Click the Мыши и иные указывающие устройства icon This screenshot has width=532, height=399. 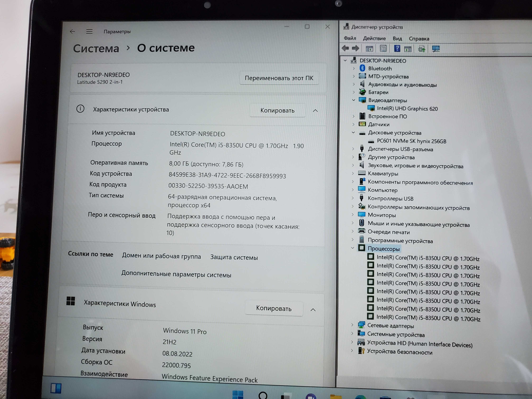pos(362,223)
